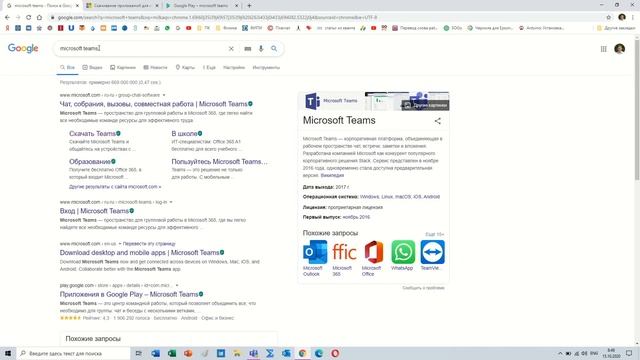Show more results from microsoft.com
Image resolution: width=640 pixels, height=360 pixels.
115,187
